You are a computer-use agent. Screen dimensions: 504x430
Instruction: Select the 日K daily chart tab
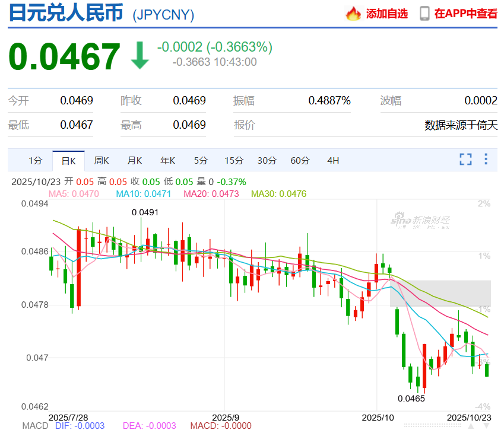pos(69,160)
